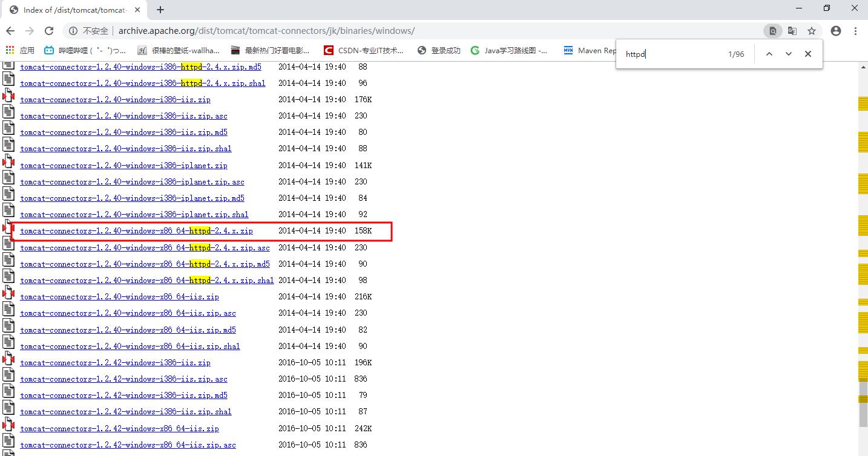868x456 pixels.
Task: Open the 登录成功 bookmark
Action: tap(439, 50)
